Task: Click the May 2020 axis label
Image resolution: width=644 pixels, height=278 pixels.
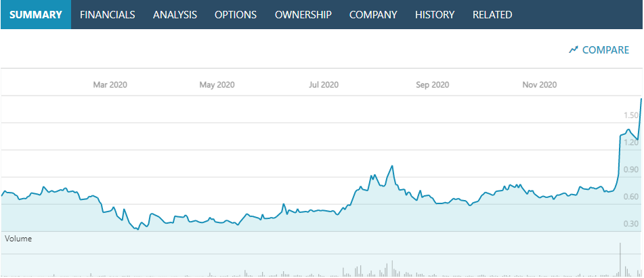Action: (217, 85)
